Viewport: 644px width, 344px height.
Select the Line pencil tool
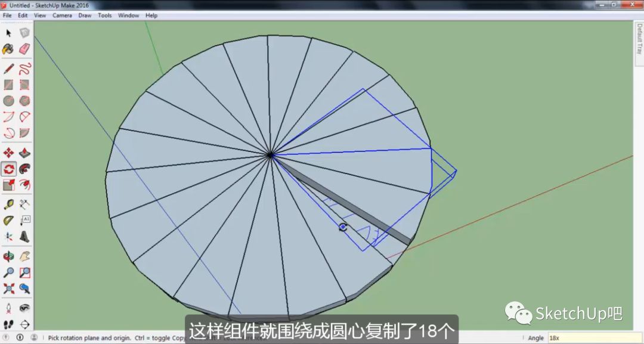point(8,68)
